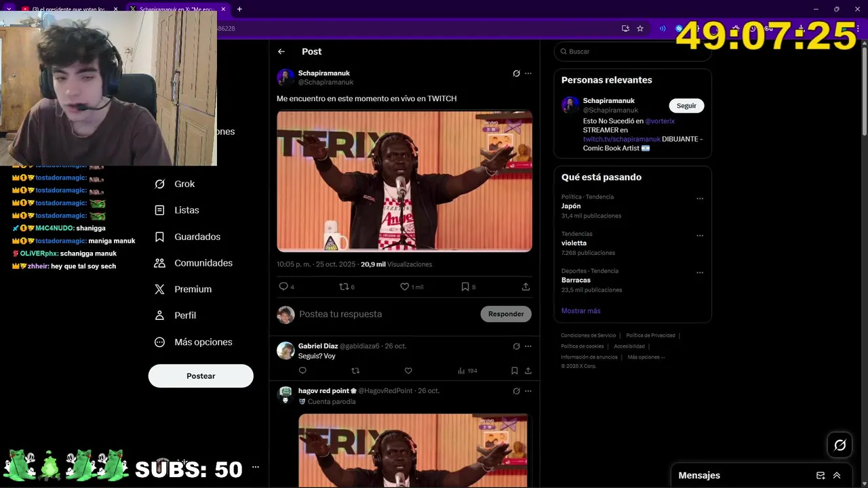The width and height of the screenshot is (868, 488).
Task: Click the Responder button
Action: tap(506, 314)
